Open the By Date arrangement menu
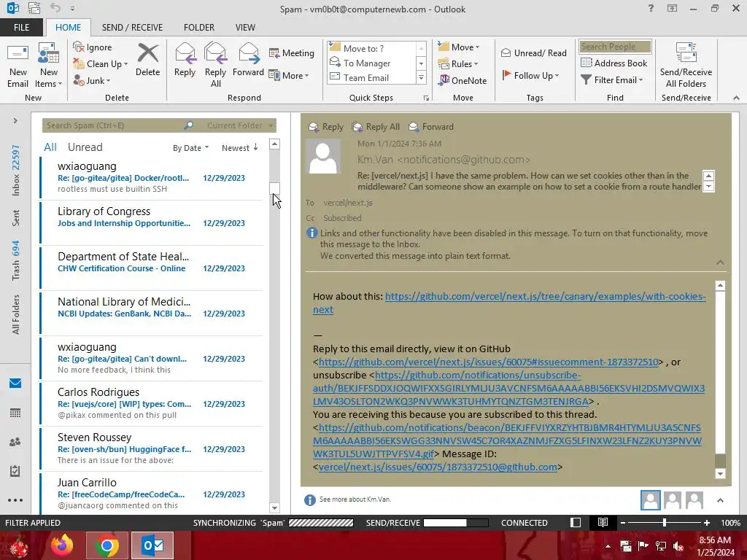 click(190, 148)
